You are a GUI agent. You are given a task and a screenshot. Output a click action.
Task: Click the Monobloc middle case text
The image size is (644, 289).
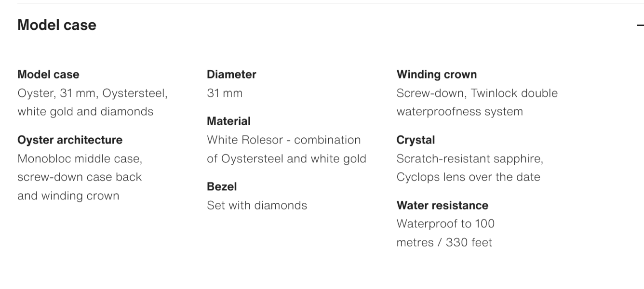80,158
